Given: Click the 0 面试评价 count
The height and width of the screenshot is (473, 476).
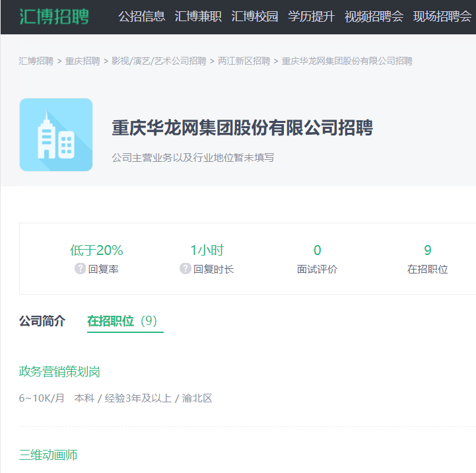Looking at the screenshot, I should point(318,250).
